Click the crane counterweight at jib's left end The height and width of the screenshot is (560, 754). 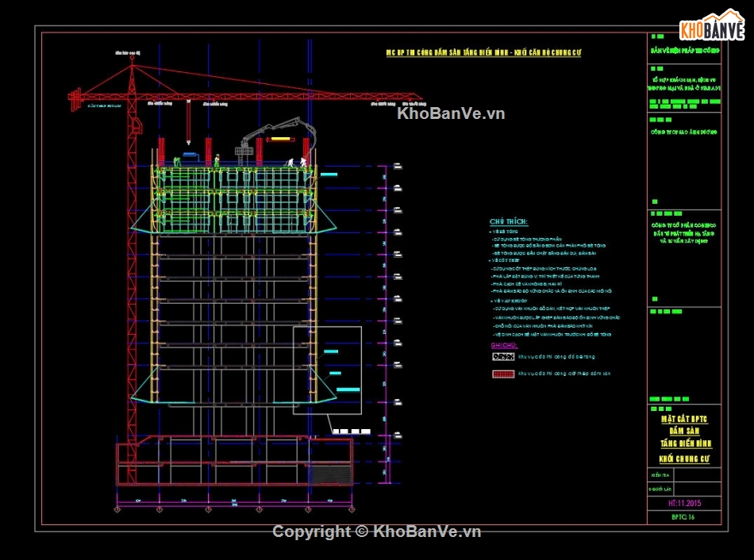(x=75, y=98)
